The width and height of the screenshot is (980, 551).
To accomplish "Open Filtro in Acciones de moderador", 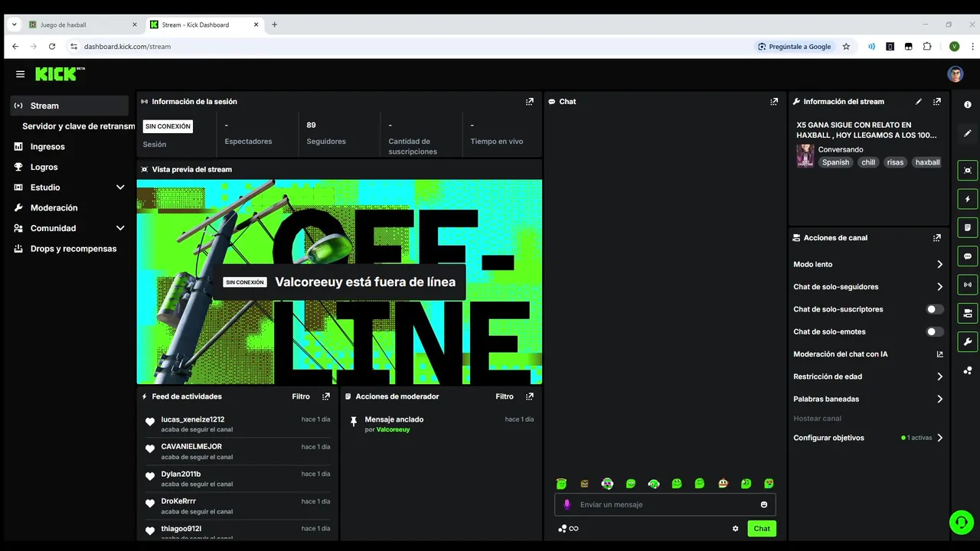I will pyautogui.click(x=505, y=396).
